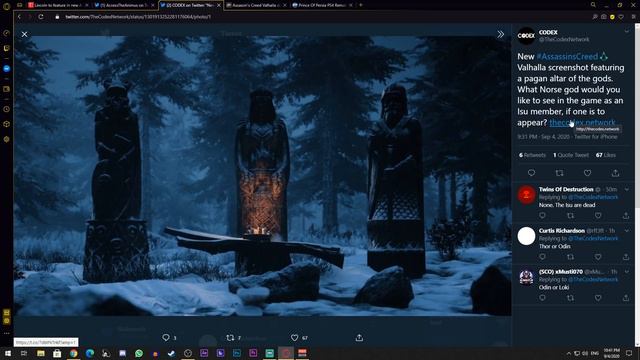Image resolution: width=640 pixels, height=360 pixels.
Task: Retweet xMust1070's comment
Action: (570, 298)
